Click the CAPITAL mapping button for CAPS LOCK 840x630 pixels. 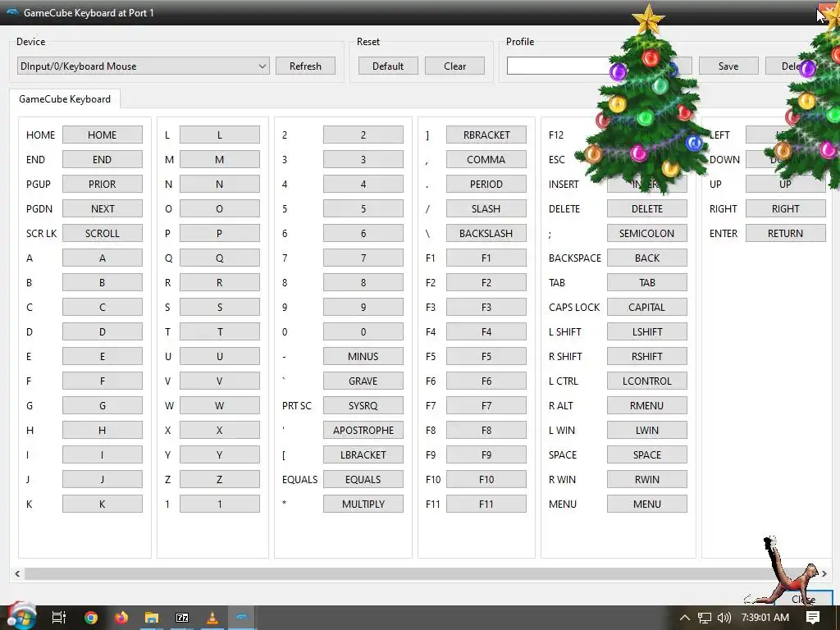(647, 308)
